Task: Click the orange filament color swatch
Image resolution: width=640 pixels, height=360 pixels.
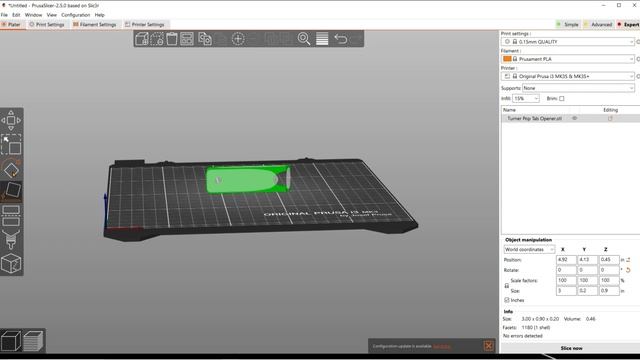Action: coord(507,59)
